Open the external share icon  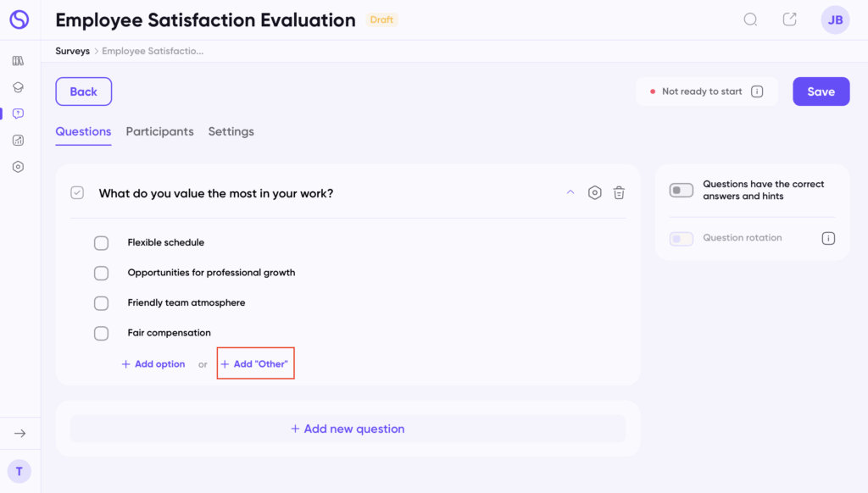(790, 19)
